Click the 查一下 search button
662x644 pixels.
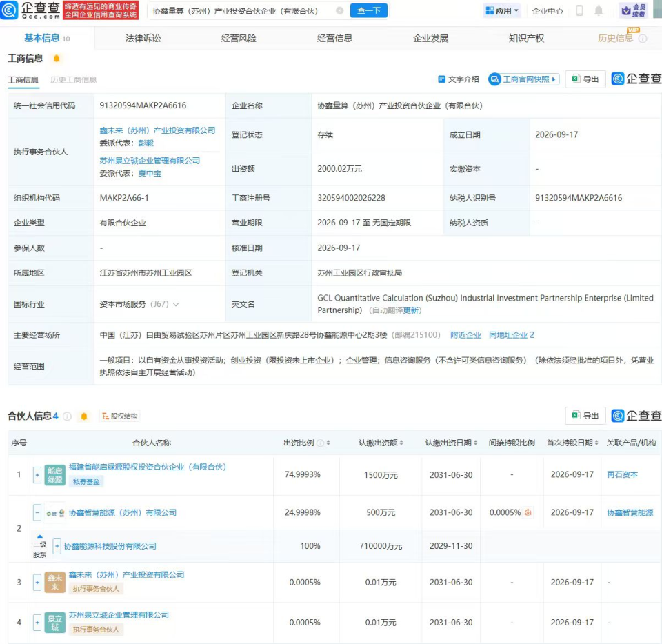(368, 10)
